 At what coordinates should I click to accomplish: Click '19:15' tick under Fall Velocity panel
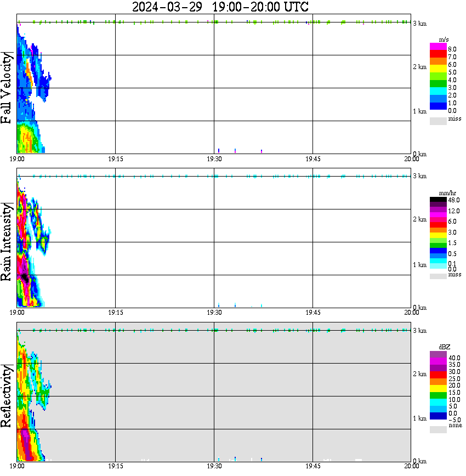(116, 159)
